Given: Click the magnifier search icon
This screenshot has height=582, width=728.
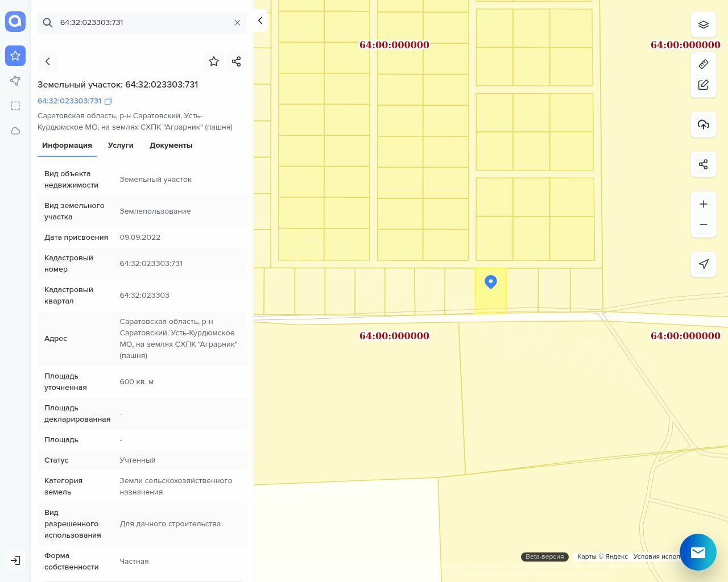Looking at the screenshot, I should pyautogui.click(x=48, y=23).
